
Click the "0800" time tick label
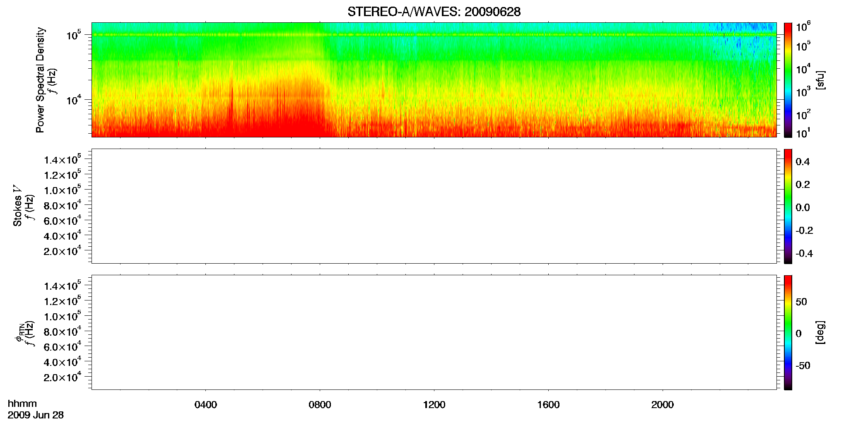(320, 405)
